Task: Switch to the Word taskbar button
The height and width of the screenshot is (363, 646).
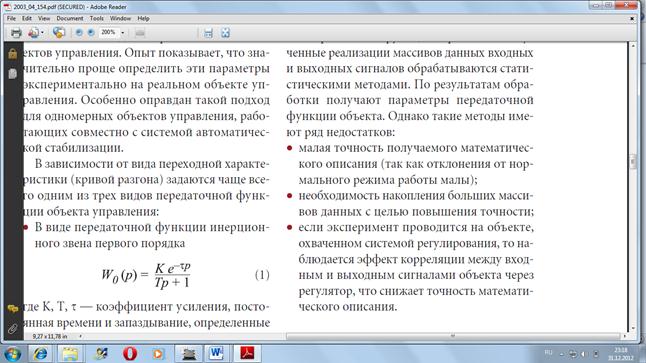Action: pyautogui.click(x=217, y=354)
